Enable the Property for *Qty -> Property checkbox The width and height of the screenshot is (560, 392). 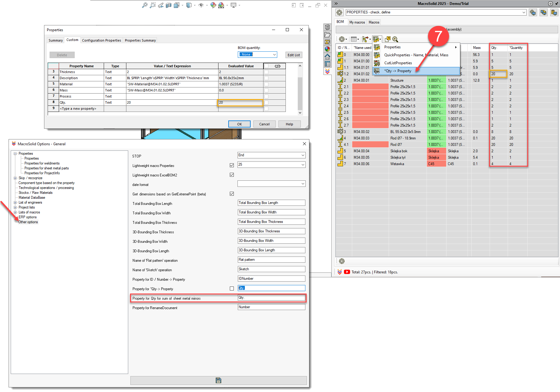(x=232, y=289)
